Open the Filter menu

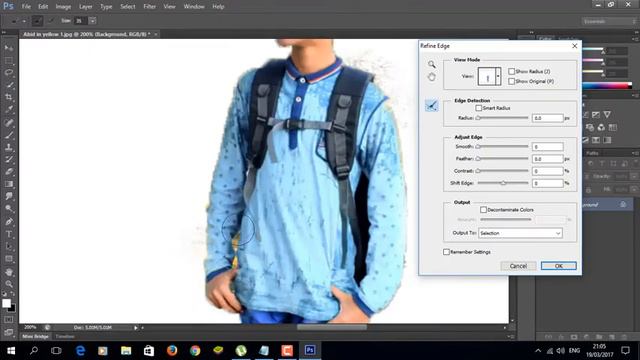click(x=149, y=7)
